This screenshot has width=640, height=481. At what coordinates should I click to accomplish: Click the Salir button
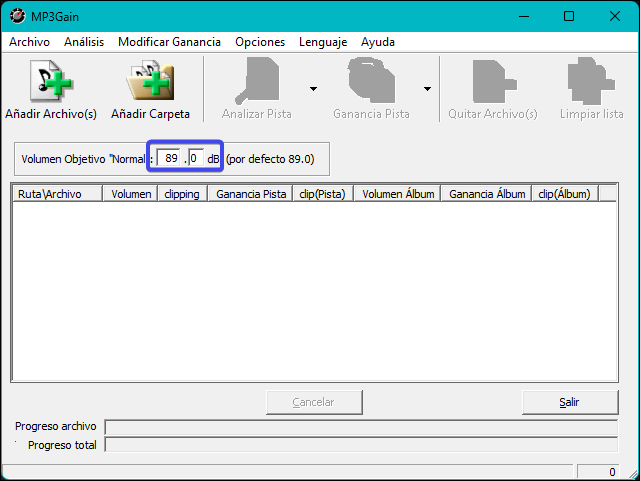click(570, 402)
